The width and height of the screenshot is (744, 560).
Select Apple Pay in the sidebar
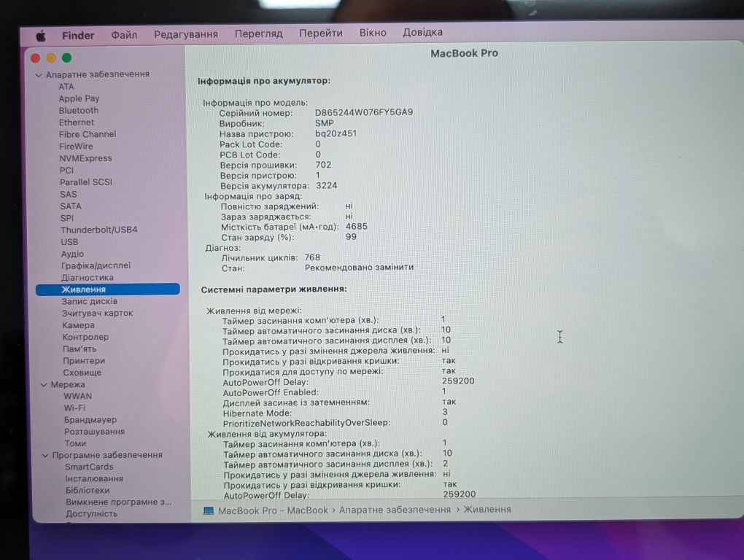coord(80,98)
